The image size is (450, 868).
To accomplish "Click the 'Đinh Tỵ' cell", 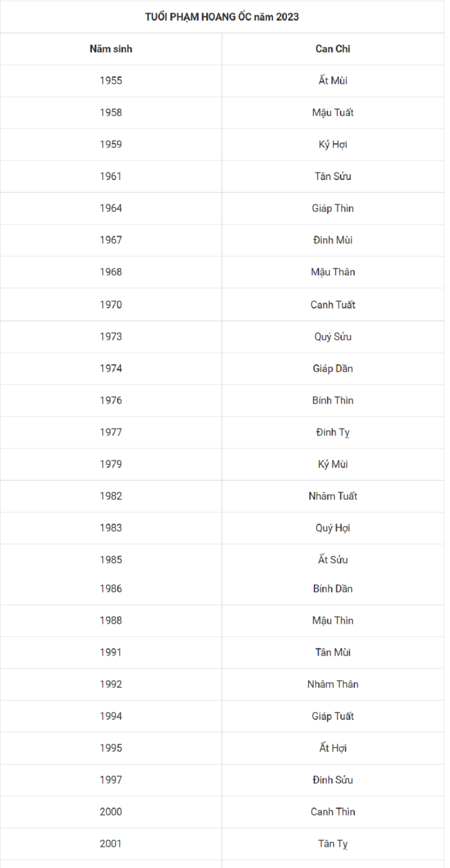I will (332, 432).
